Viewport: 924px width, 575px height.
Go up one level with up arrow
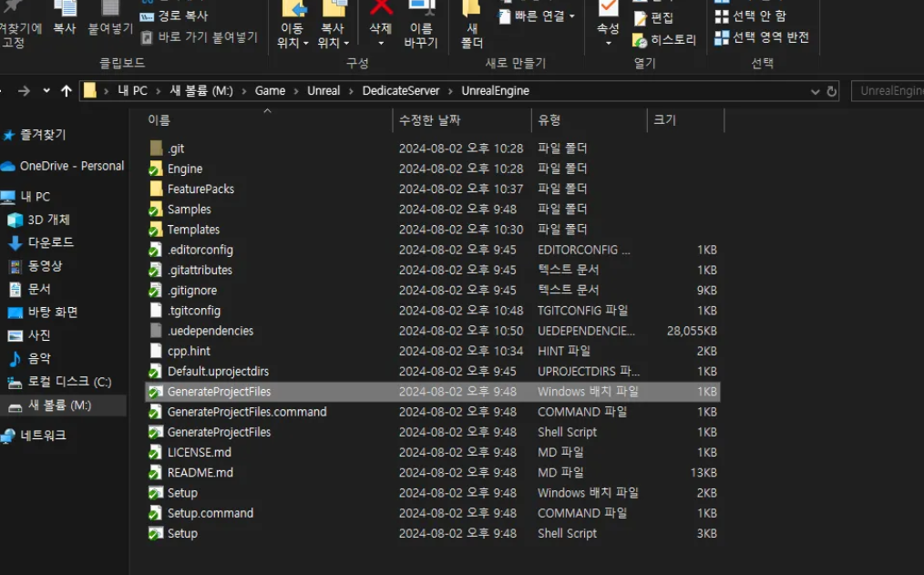click(x=66, y=91)
